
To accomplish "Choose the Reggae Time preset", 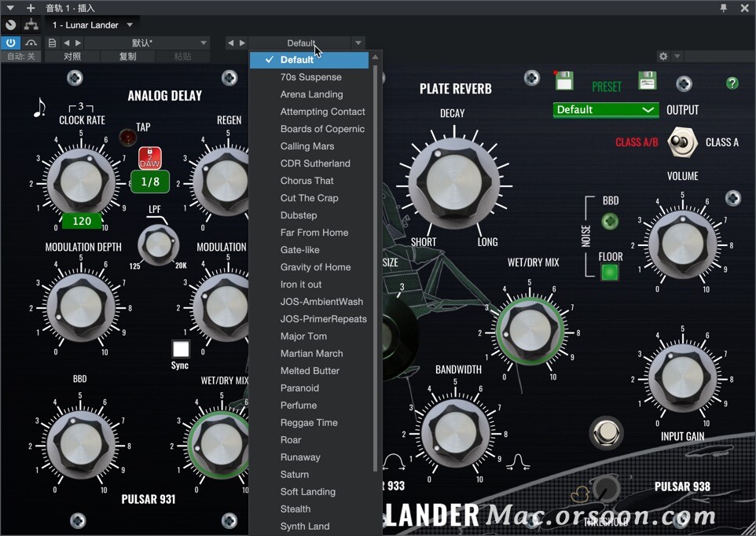I will (x=309, y=423).
